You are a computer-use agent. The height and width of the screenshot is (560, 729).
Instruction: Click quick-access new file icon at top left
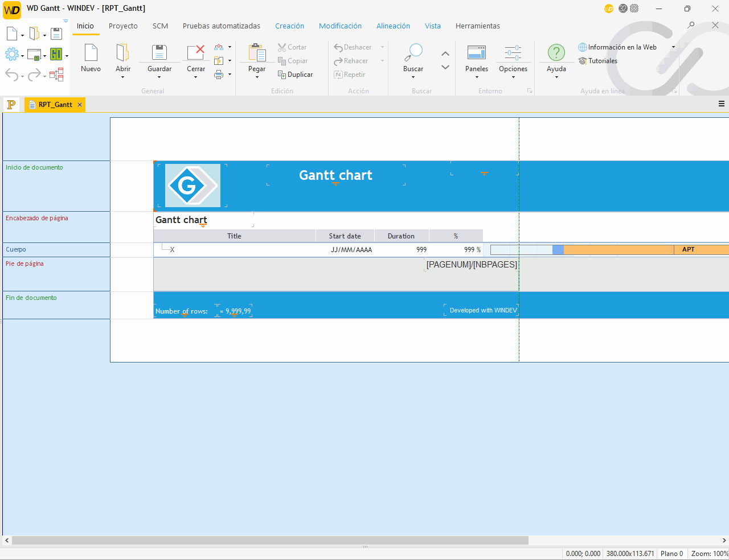(12, 34)
